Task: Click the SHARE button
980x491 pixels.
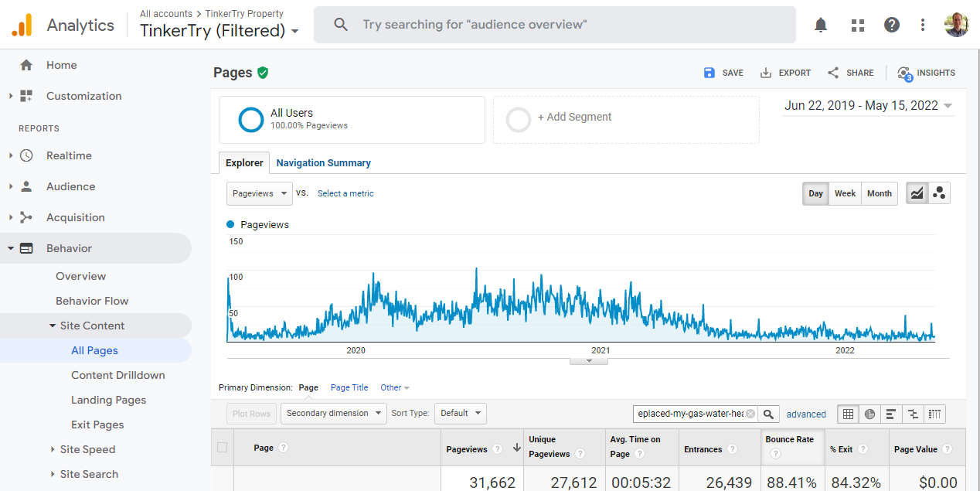Action: (x=850, y=73)
